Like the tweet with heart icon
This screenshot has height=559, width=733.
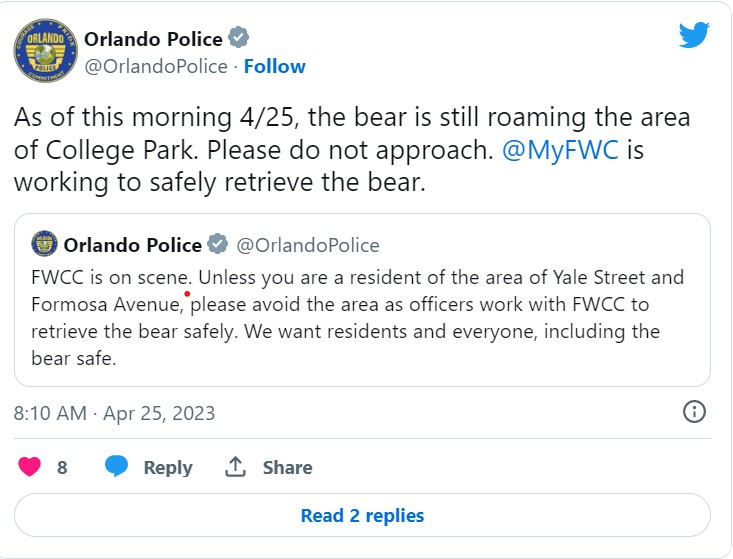click(x=29, y=466)
